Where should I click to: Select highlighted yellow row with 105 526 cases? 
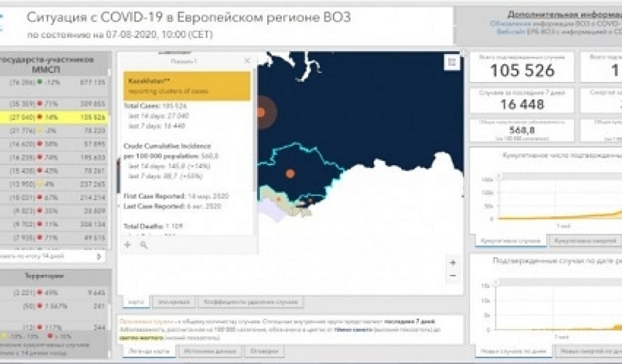53,117
